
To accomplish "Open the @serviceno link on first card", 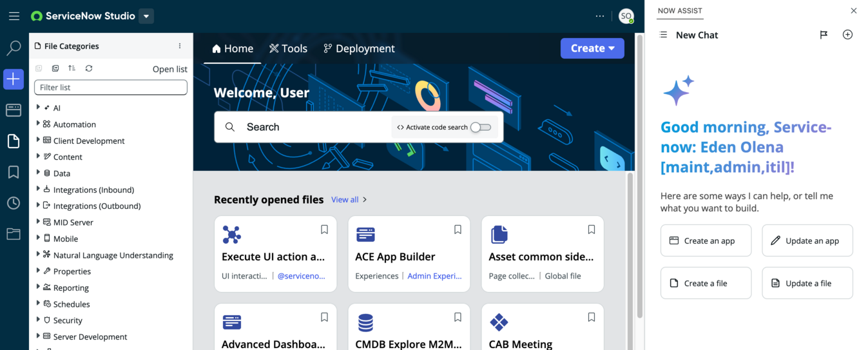I will click(x=302, y=276).
